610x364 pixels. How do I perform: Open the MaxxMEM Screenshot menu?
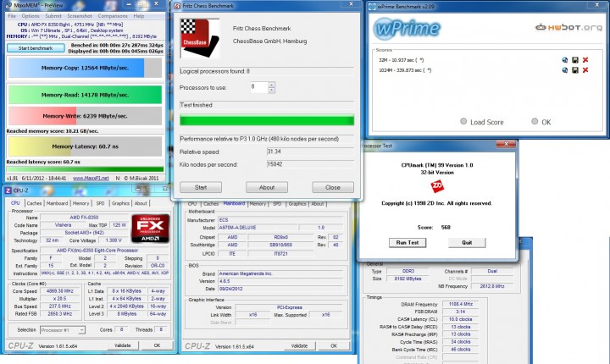(80, 16)
